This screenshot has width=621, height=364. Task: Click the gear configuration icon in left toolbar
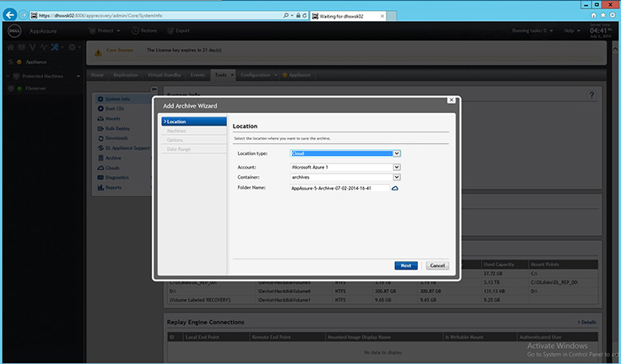(72, 47)
